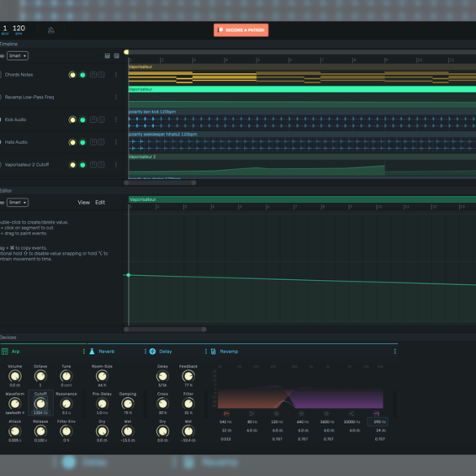
Task: Open the Arp device options menu
Action: pyautogui.click(x=84, y=352)
